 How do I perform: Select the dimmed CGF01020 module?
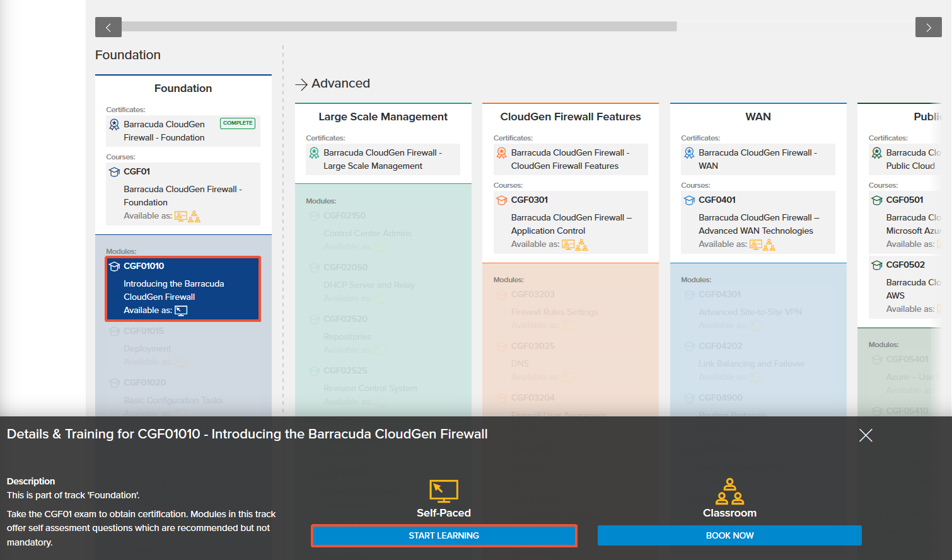(x=183, y=398)
